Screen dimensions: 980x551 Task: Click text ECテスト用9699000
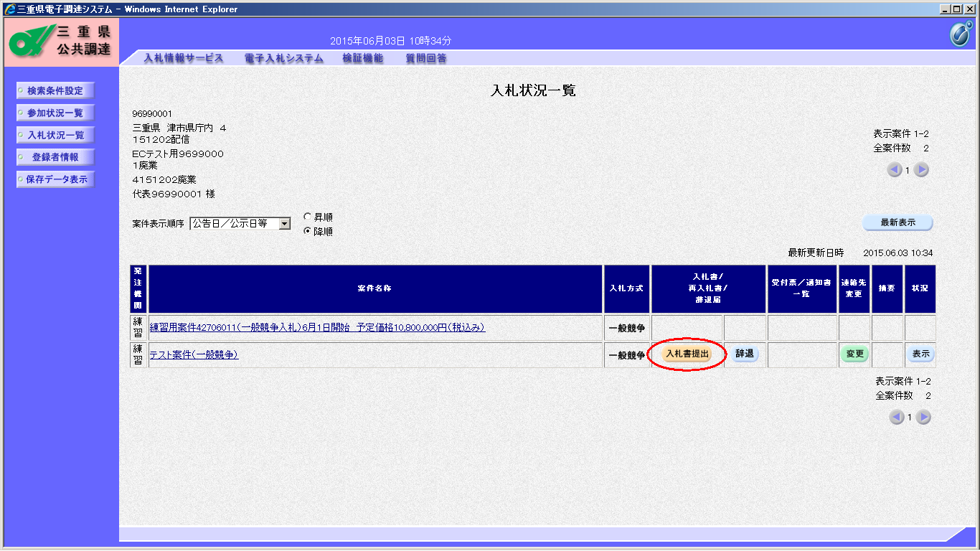coord(178,154)
